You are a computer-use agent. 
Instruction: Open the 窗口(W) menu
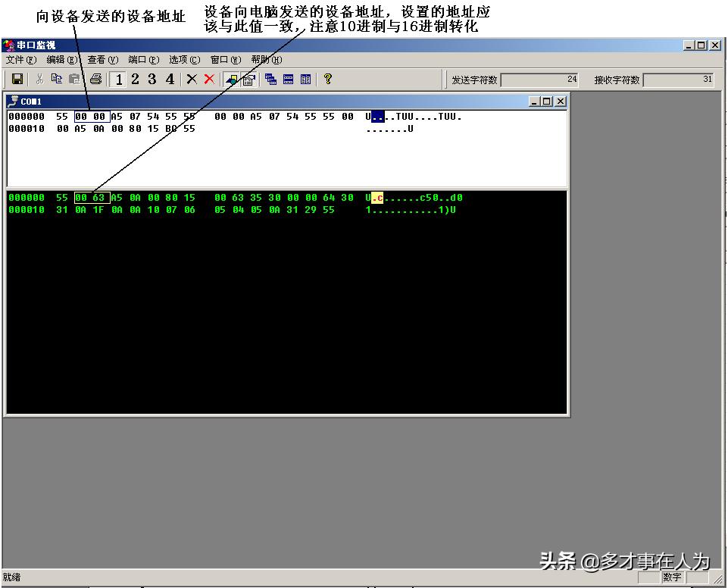226,59
